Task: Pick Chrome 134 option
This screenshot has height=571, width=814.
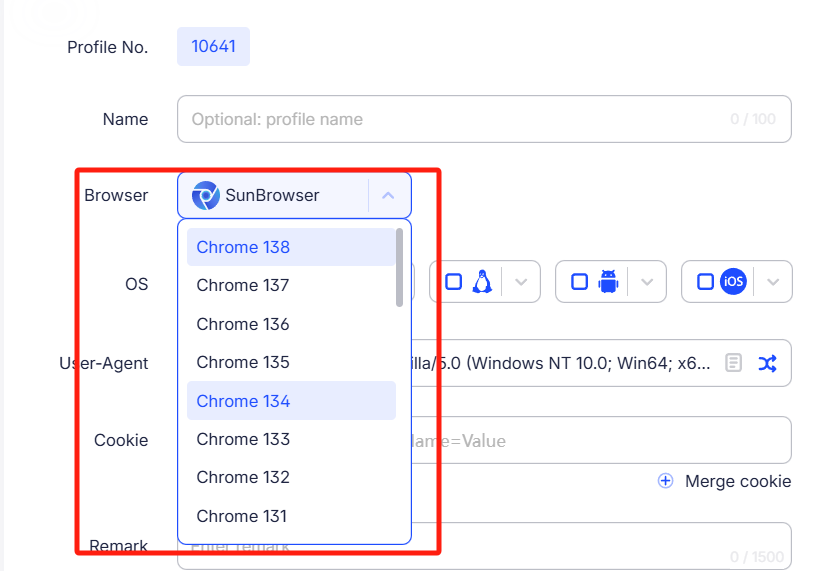Action: click(x=291, y=401)
